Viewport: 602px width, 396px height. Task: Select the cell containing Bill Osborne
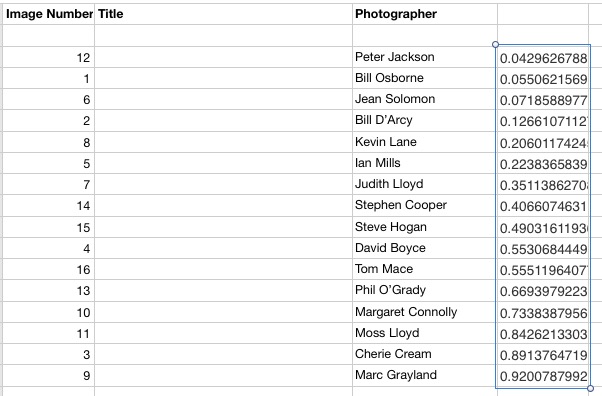(425, 78)
